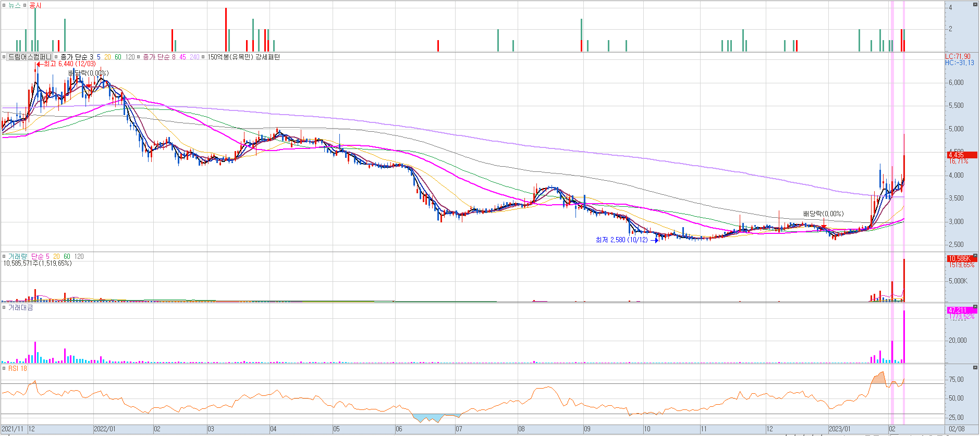
Task: Click the 10,585,571주(1,519.65%) volume readout
Action: 38,264
